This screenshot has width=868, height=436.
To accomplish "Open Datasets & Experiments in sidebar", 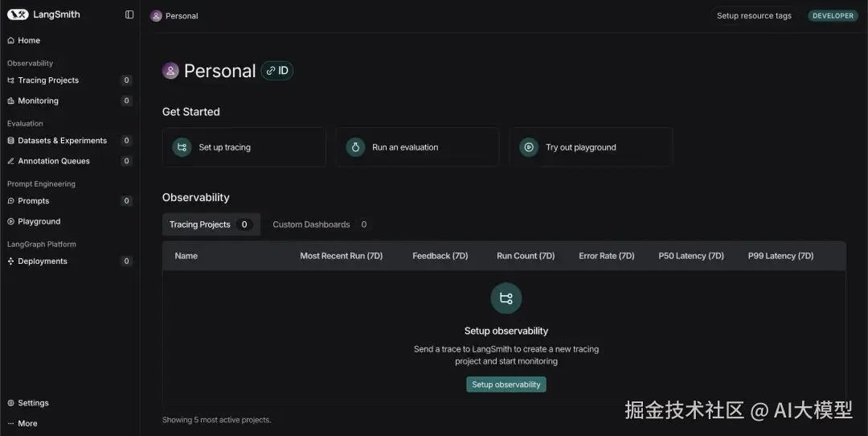I will coord(70,141).
